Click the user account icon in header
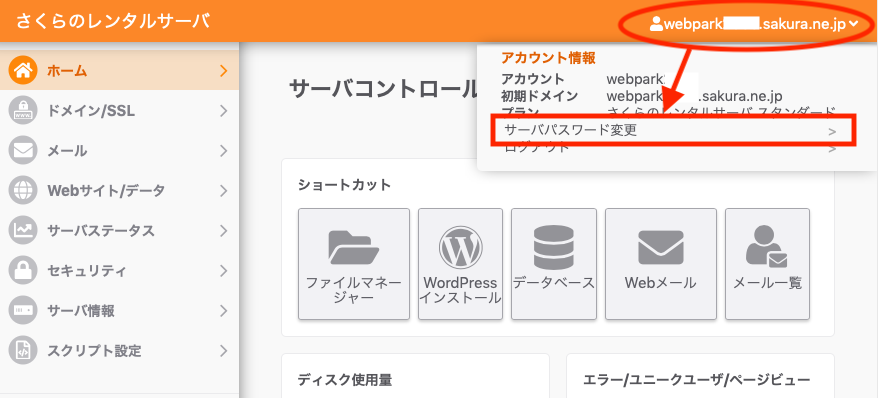Image resolution: width=878 pixels, height=398 pixels. click(656, 24)
